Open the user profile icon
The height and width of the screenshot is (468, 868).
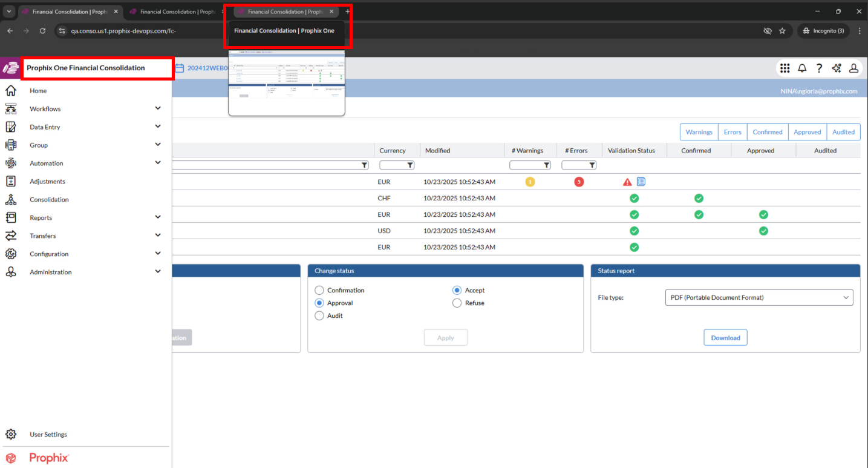(x=853, y=68)
